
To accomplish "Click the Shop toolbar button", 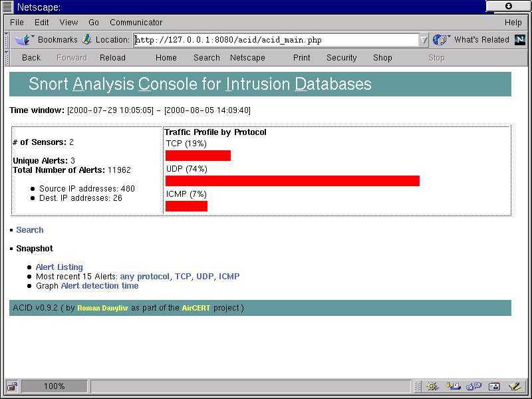I will coord(382,58).
